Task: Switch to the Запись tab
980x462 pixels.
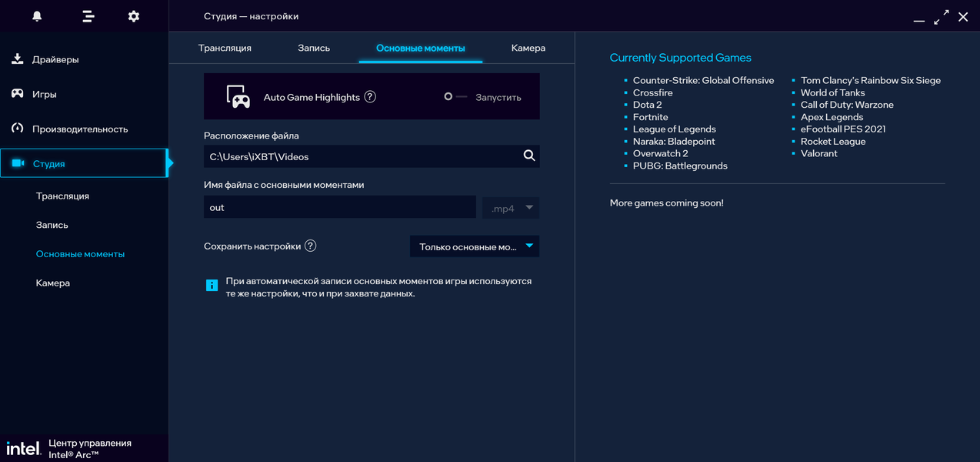Action: tap(314, 48)
